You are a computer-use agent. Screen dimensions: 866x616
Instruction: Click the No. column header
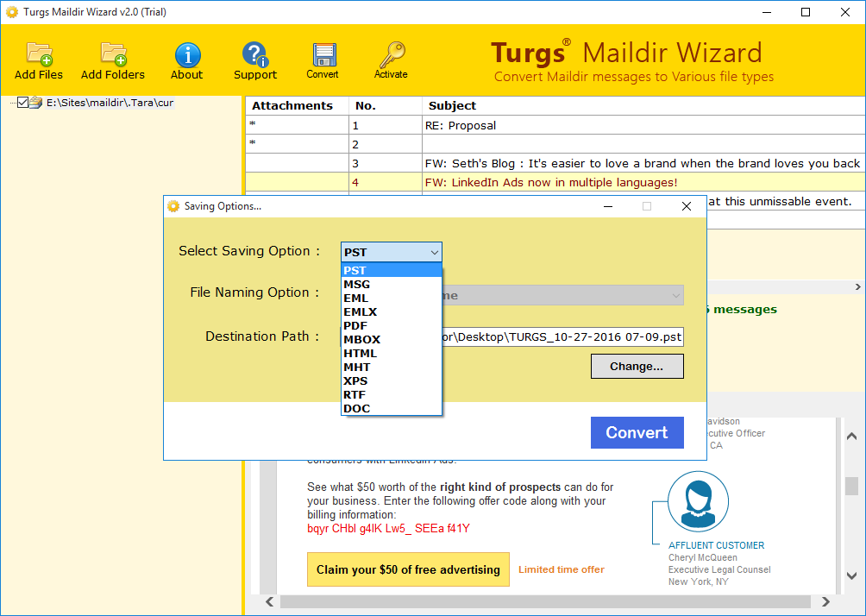point(386,105)
